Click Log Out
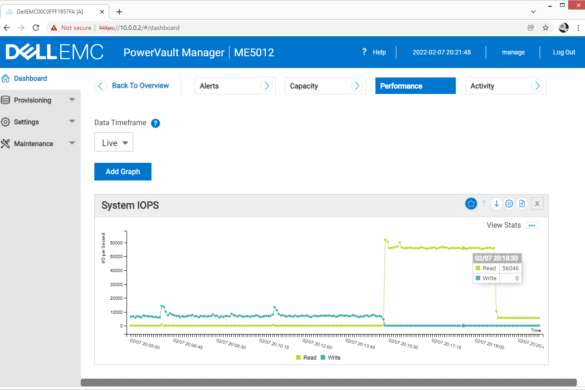Image resolution: width=585 pixels, height=390 pixels. (x=564, y=52)
